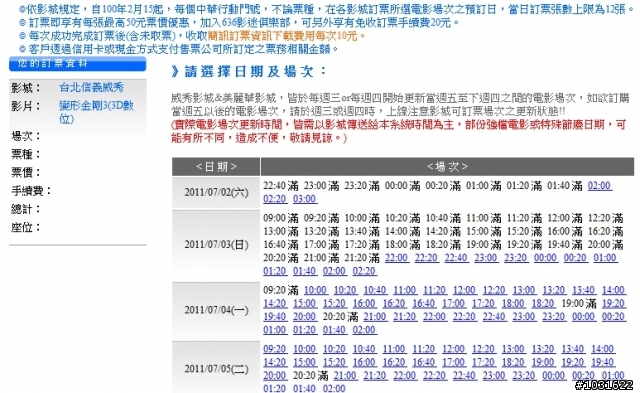Select the 17:20 showtime on 2011/07/04
This screenshot has height=393, width=640.
[483, 304]
